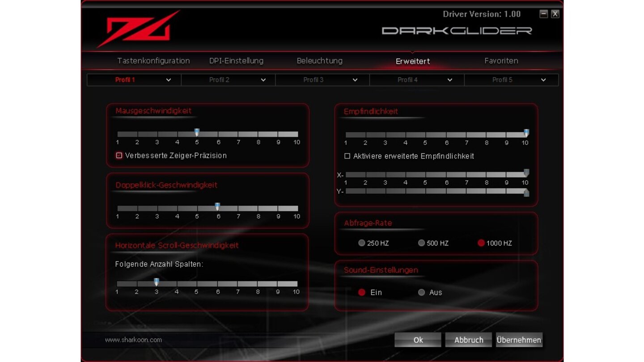Select 1000 HZ polling rate
644x362 pixels.
(481, 243)
